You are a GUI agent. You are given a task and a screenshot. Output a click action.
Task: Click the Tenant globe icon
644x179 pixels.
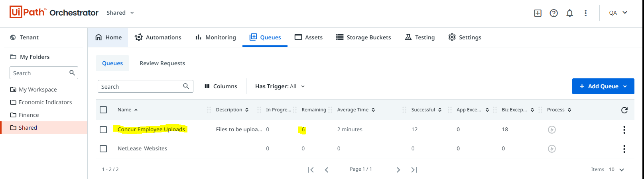13,37
